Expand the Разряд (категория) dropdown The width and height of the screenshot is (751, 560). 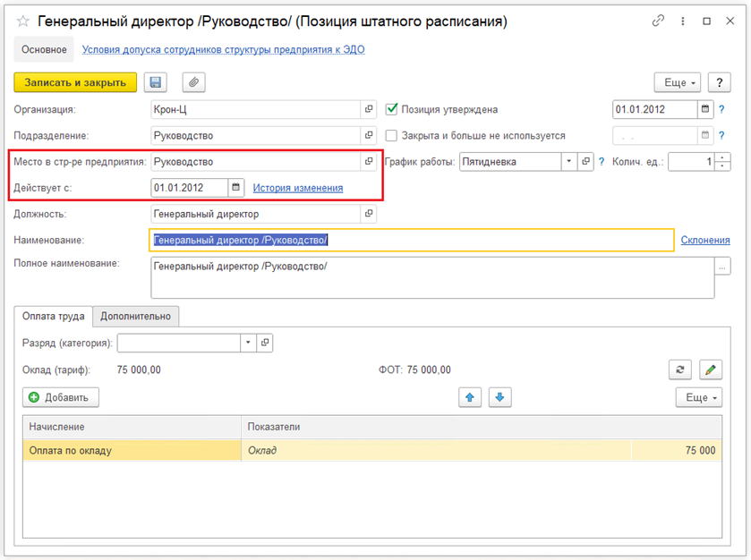pos(248,343)
